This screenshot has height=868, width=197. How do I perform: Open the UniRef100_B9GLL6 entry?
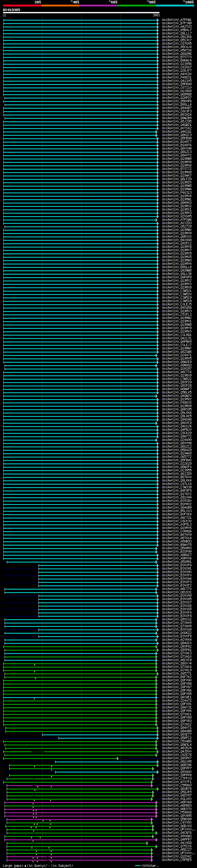pos(176,104)
